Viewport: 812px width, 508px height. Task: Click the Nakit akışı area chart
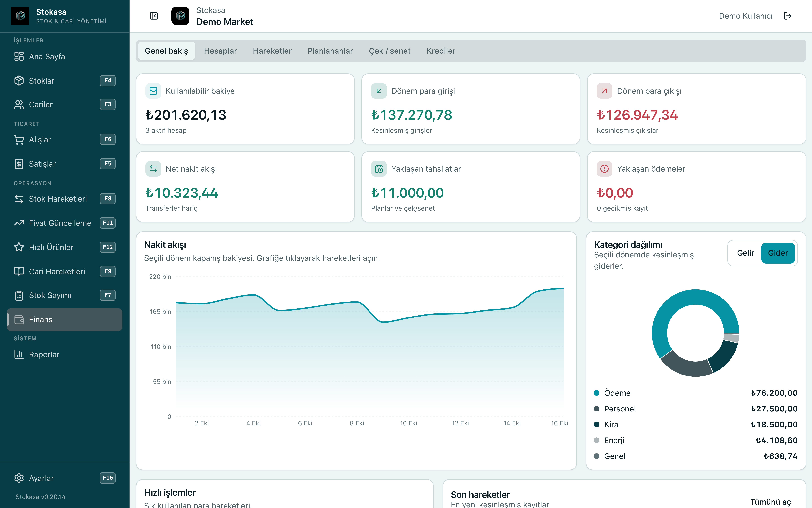click(x=370, y=349)
